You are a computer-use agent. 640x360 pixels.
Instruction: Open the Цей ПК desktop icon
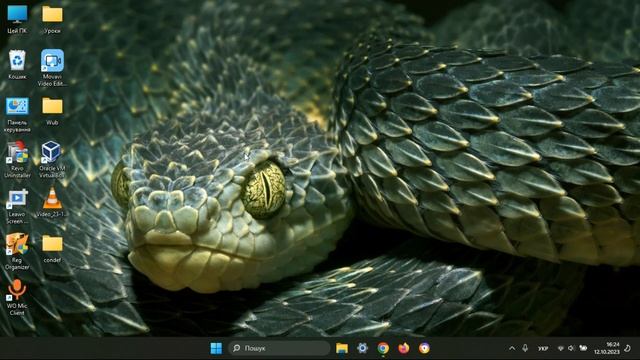17,19
